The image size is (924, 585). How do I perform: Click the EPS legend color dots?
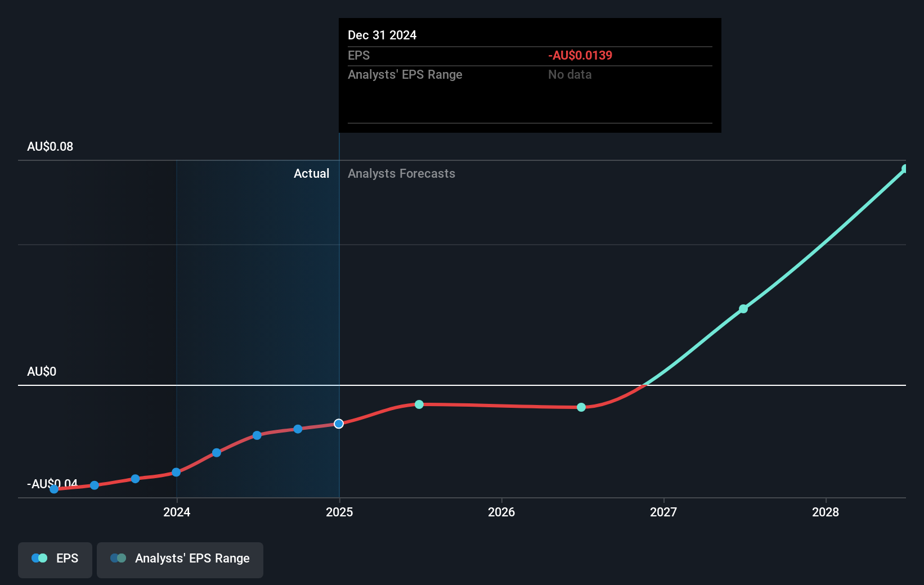38,557
